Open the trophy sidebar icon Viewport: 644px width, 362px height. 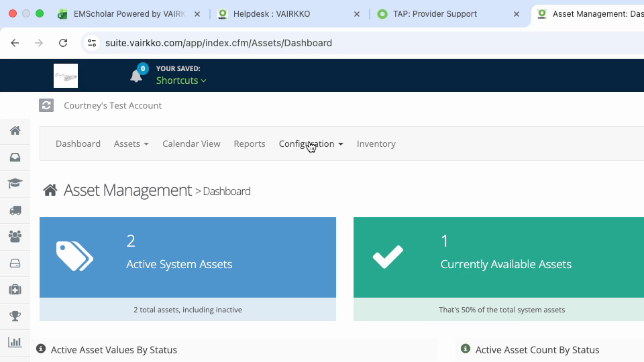(15, 316)
